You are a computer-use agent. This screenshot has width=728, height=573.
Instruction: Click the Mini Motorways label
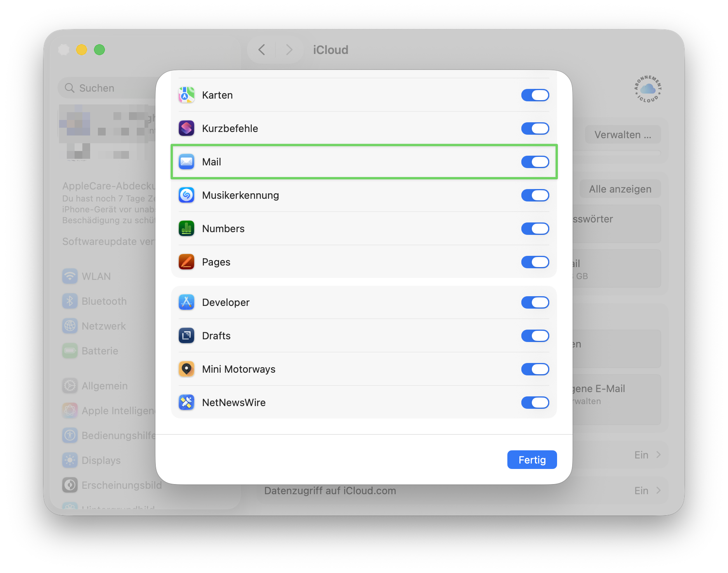pyautogui.click(x=239, y=369)
